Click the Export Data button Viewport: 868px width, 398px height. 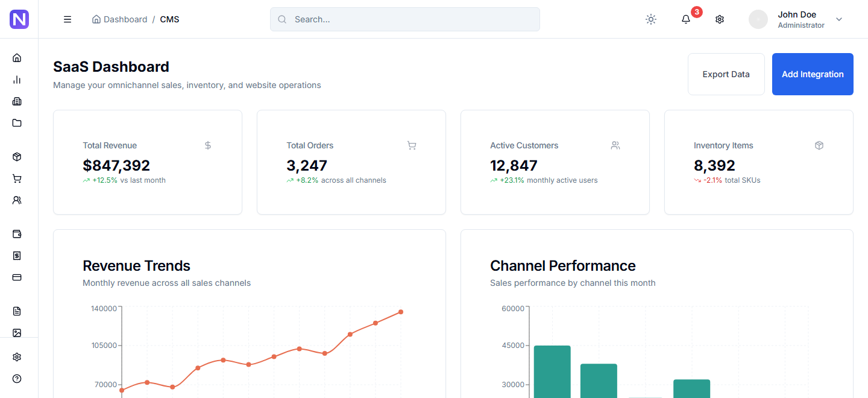click(726, 74)
